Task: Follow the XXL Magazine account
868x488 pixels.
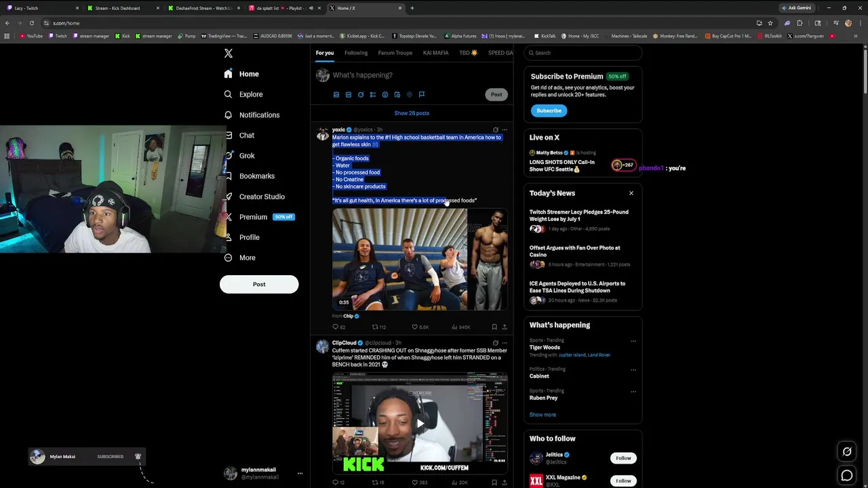Action: point(623,481)
